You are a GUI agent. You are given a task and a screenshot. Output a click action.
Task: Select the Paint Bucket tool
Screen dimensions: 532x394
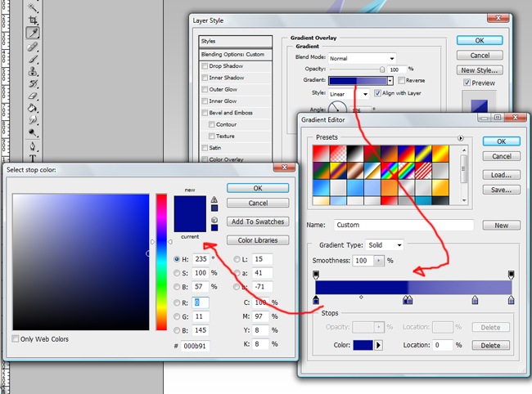click(34, 108)
